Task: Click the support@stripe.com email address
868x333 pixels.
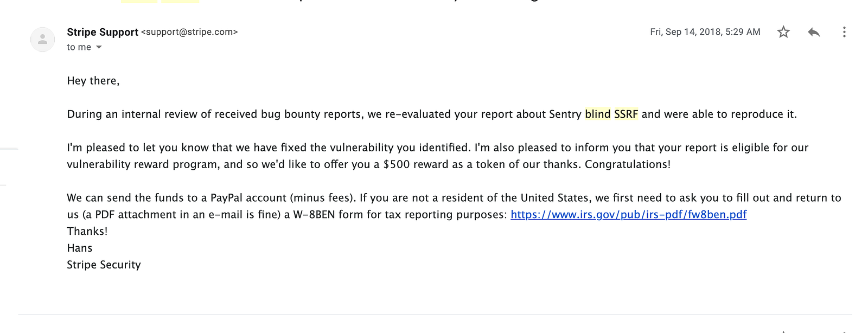Action: point(189,32)
